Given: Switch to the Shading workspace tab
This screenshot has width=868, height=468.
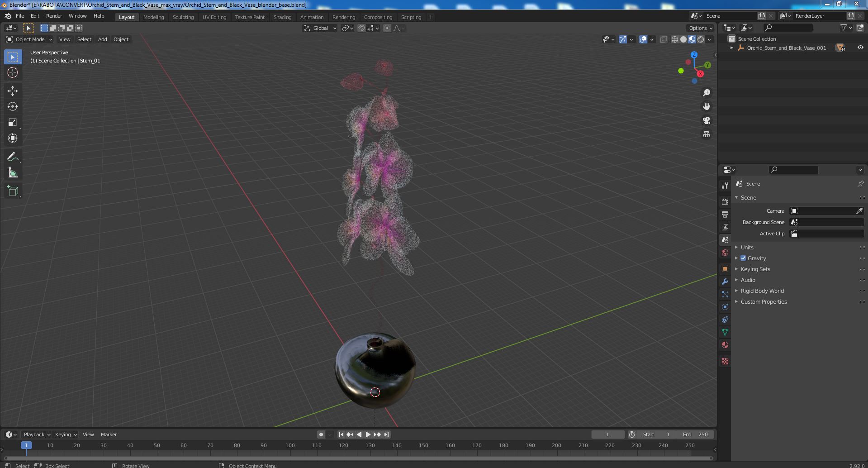Looking at the screenshot, I should click(x=282, y=17).
